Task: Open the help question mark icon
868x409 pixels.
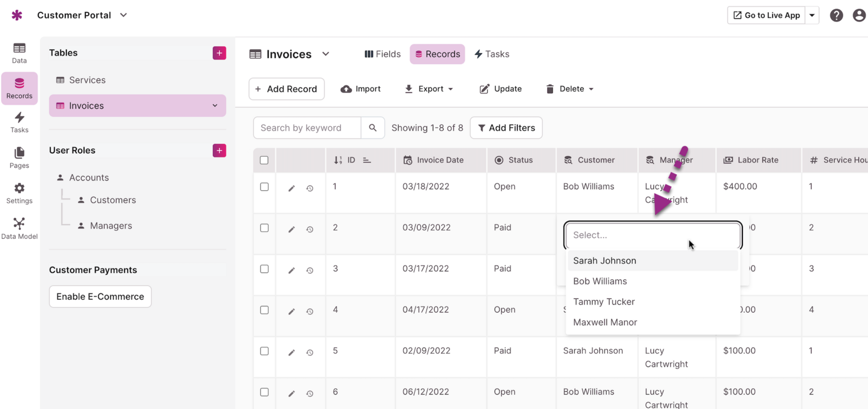Action: point(836,16)
